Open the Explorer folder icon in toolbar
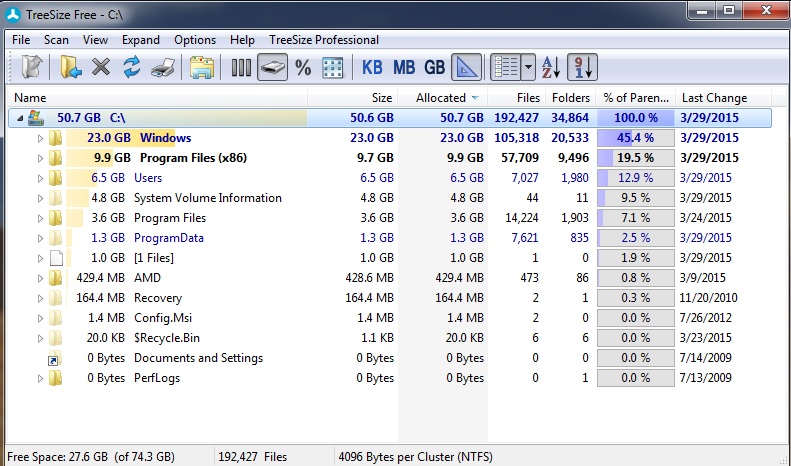 (x=202, y=68)
